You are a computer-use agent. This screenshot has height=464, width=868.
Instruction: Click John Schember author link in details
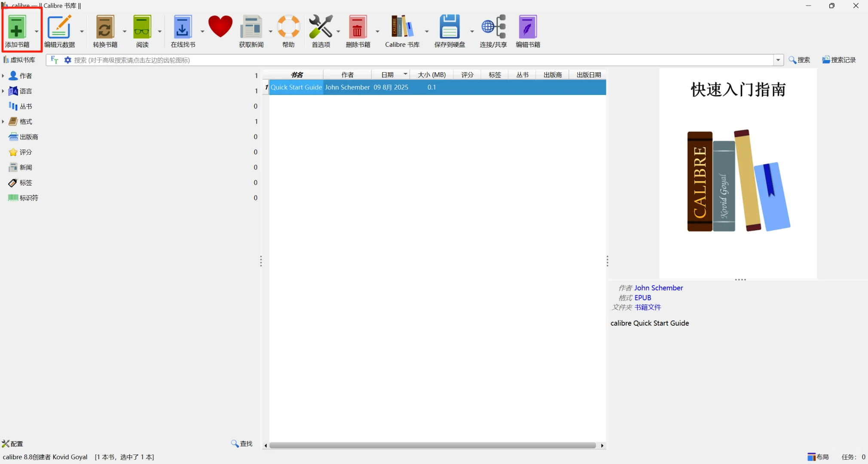[658, 288]
